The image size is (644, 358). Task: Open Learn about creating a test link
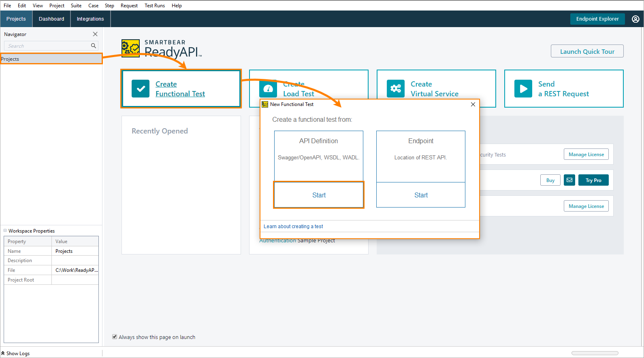point(293,227)
